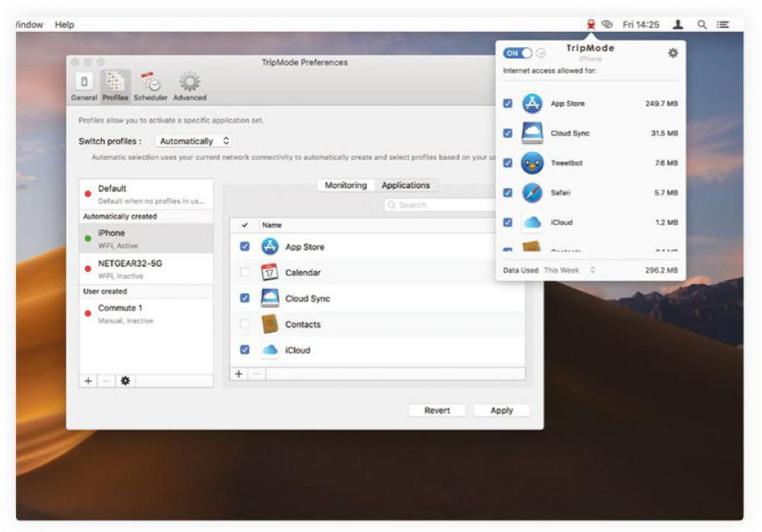Open the Window menu

[29, 24]
